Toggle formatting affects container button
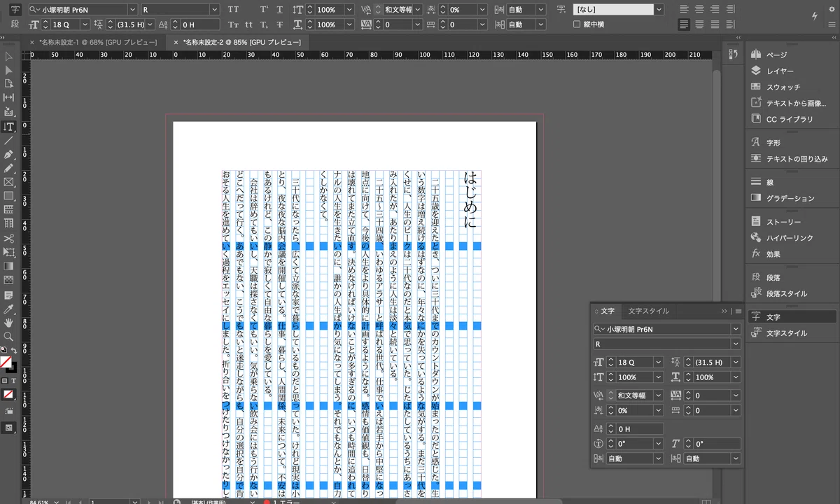 pos(5,380)
